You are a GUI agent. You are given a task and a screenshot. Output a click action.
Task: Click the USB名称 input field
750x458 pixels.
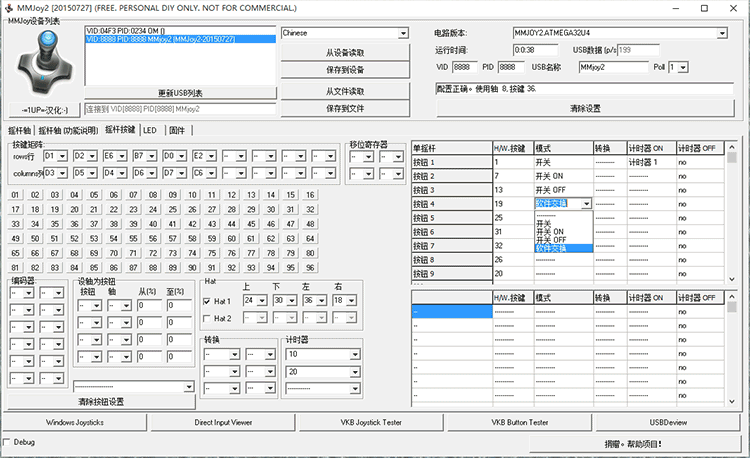(613, 67)
